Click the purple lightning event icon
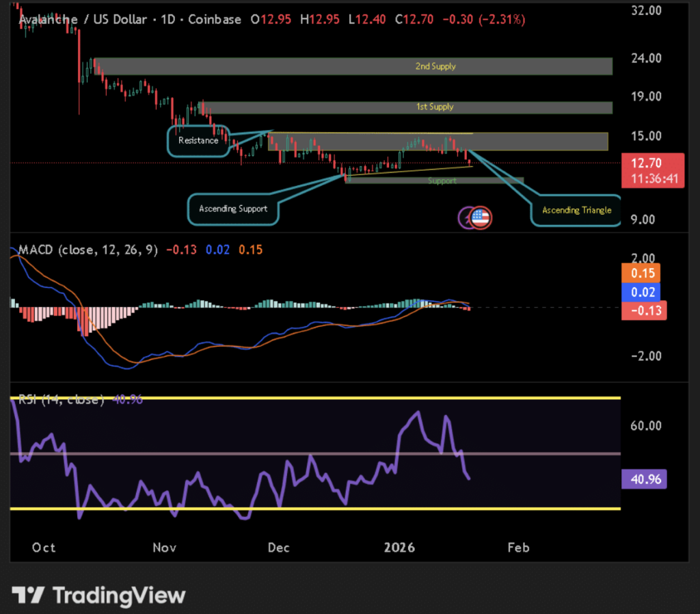The height and width of the screenshot is (614, 700). (x=468, y=218)
